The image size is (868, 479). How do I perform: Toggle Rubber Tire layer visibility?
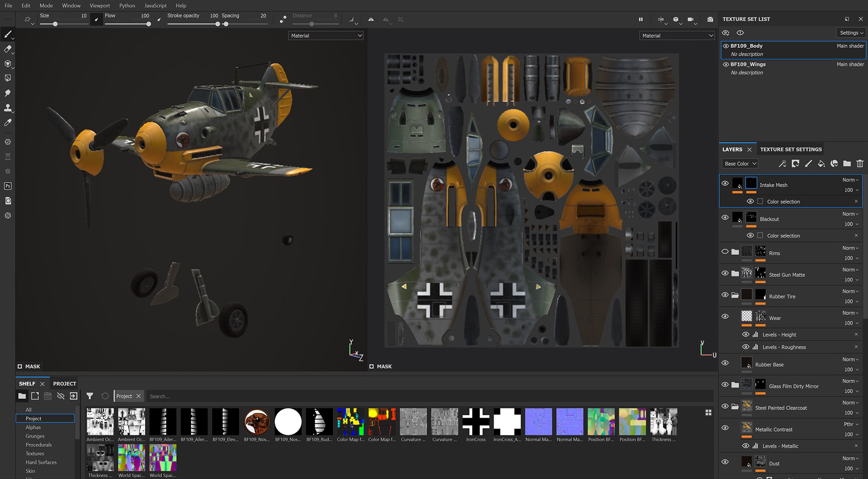725,295
